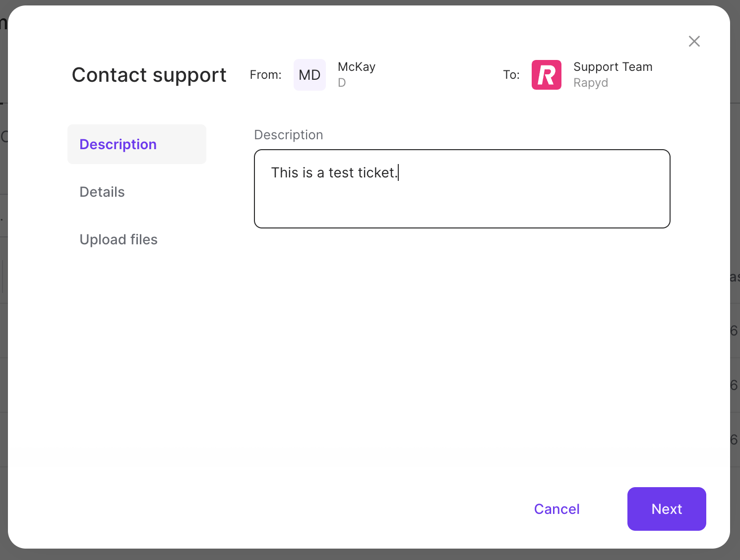740x560 pixels.
Task: Click the From: label
Action: [265, 74]
